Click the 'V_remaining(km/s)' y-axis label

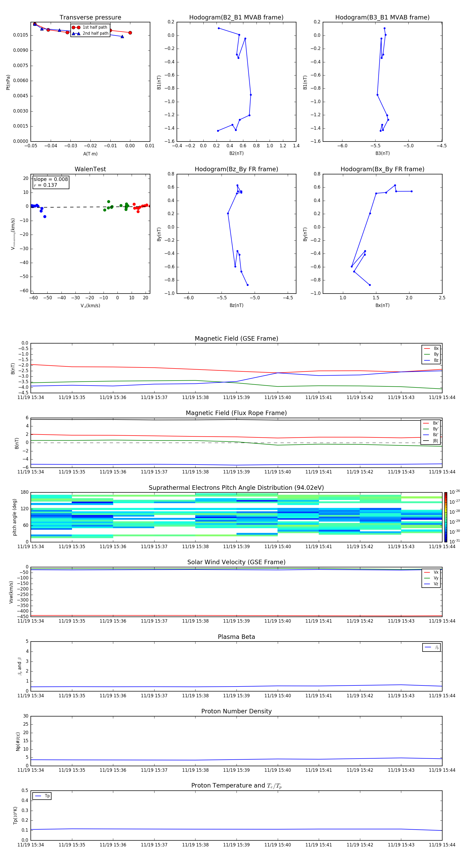(x=13, y=234)
